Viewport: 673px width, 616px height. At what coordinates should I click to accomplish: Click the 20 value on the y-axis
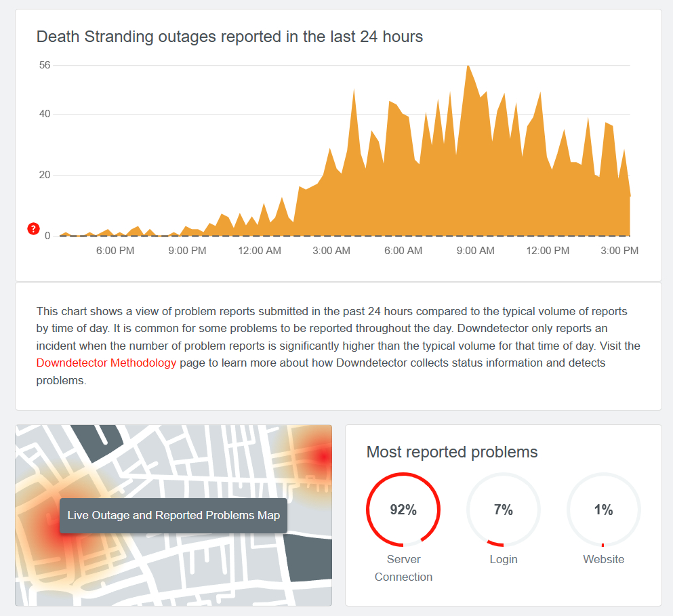45,175
